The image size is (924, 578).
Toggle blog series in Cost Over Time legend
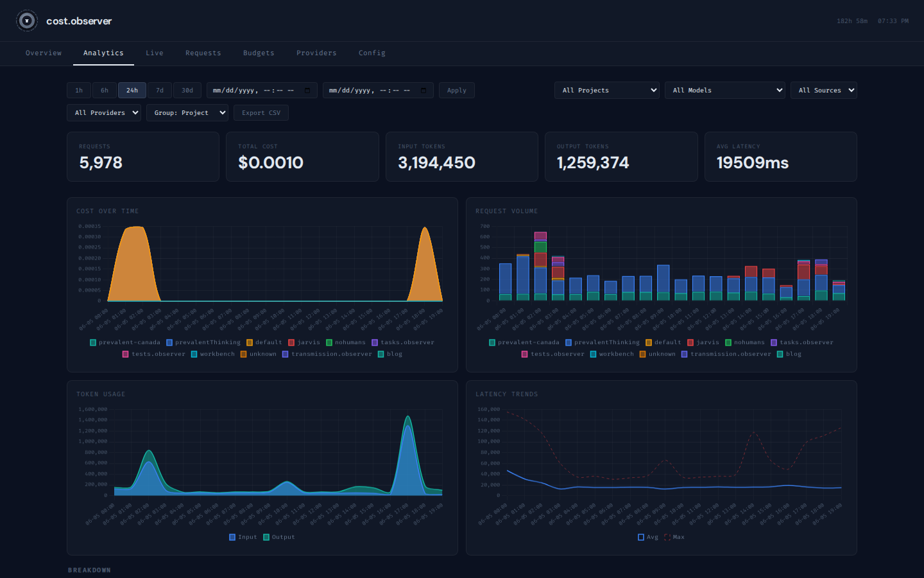[x=390, y=354]
